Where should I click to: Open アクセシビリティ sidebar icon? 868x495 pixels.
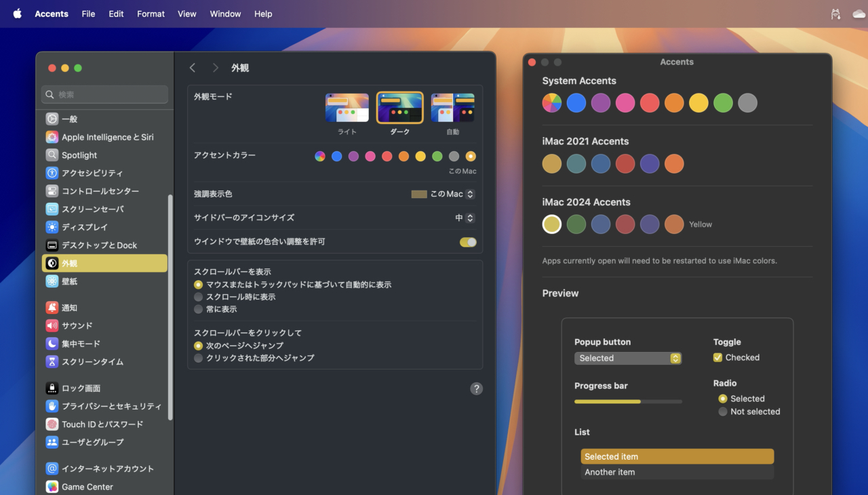52,173
